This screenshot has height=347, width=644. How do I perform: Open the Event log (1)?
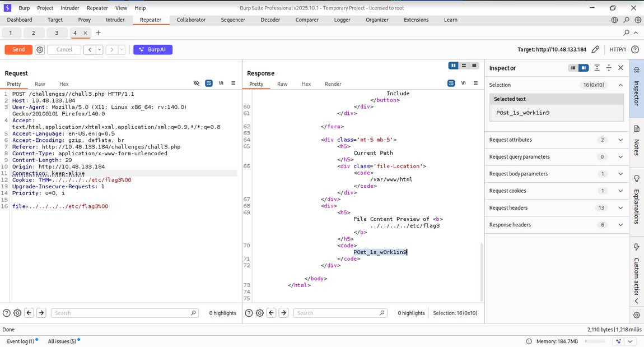(x=21, y=341)
